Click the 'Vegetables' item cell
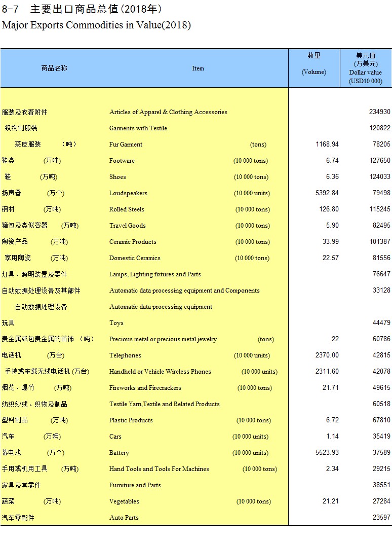Viewport: 392px width, 542px height. [x=124, y=502]
